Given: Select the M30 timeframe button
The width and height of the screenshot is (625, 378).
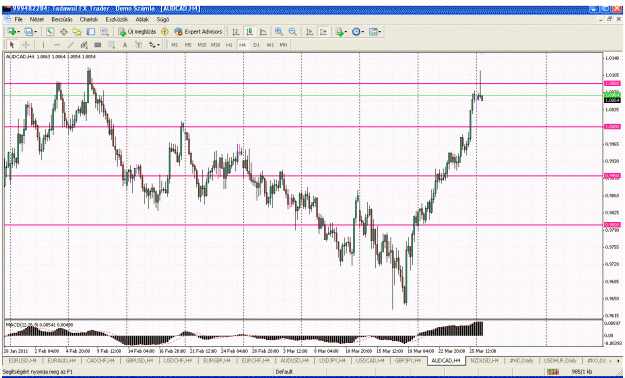Looking at the screenshot, I should point(215,45).
